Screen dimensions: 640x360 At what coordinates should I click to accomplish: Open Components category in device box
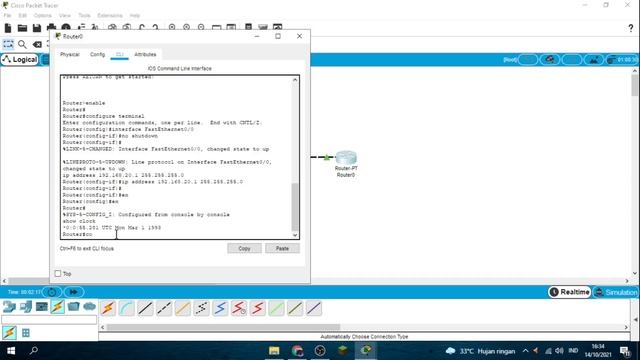point(42,307)
